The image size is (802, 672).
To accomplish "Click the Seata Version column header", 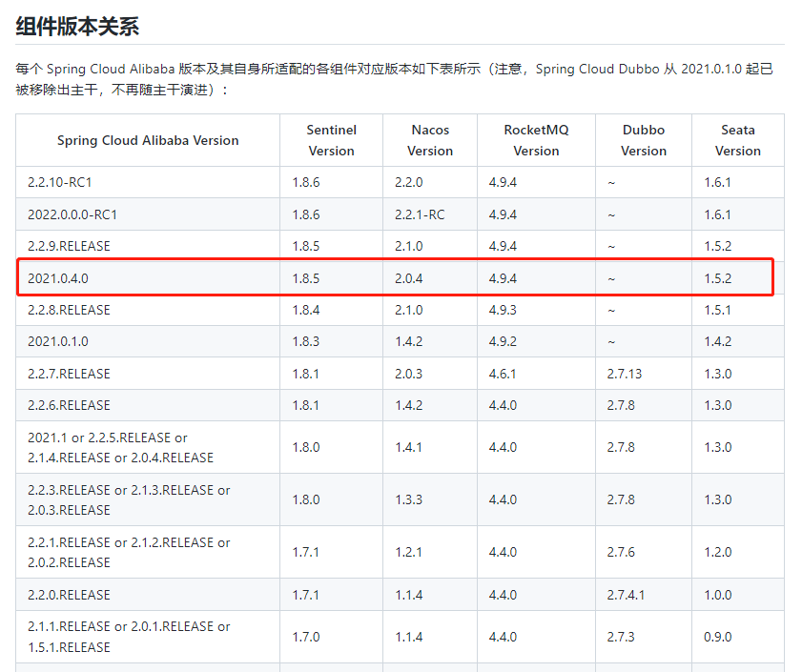I will tap(737, 140).
